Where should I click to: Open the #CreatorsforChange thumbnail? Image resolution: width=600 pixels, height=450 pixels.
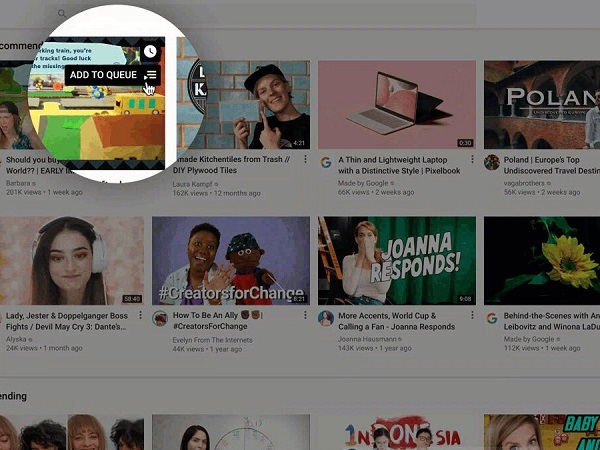pyautogui.click(x=231, y=261)
